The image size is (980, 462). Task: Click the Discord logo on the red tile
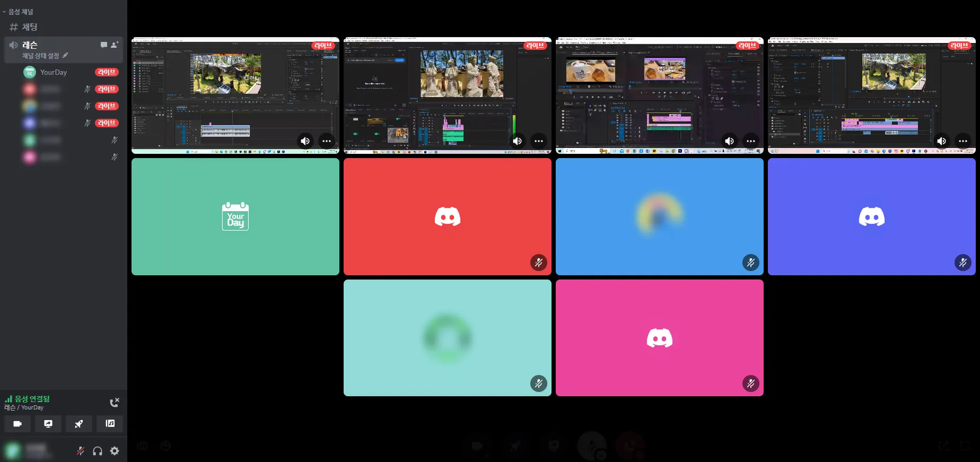448,216
